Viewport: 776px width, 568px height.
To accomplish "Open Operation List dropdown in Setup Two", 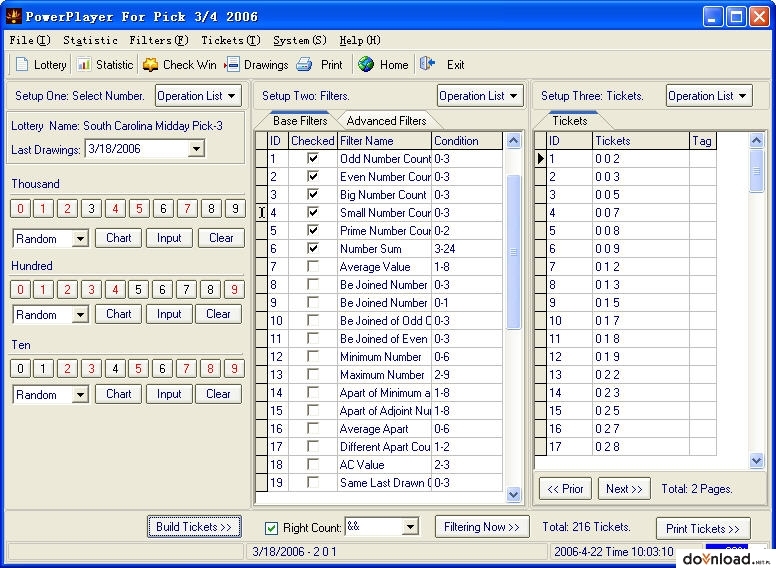I will click(x=480, y=96).
